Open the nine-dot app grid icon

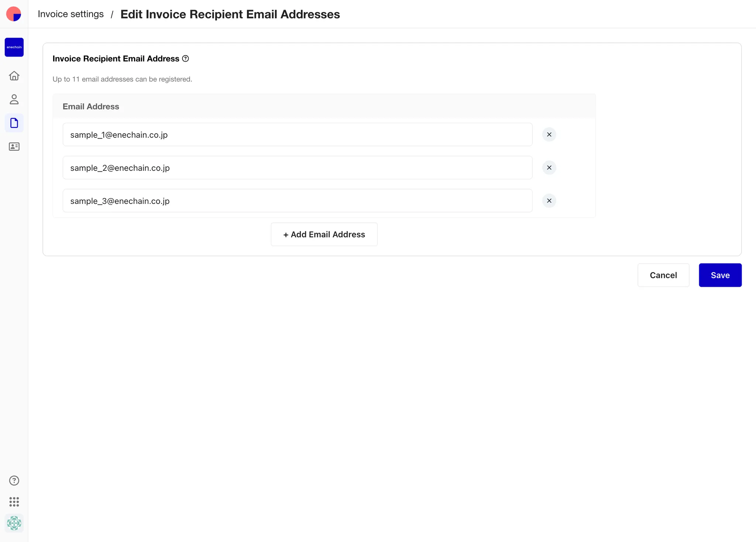(14, 502)
